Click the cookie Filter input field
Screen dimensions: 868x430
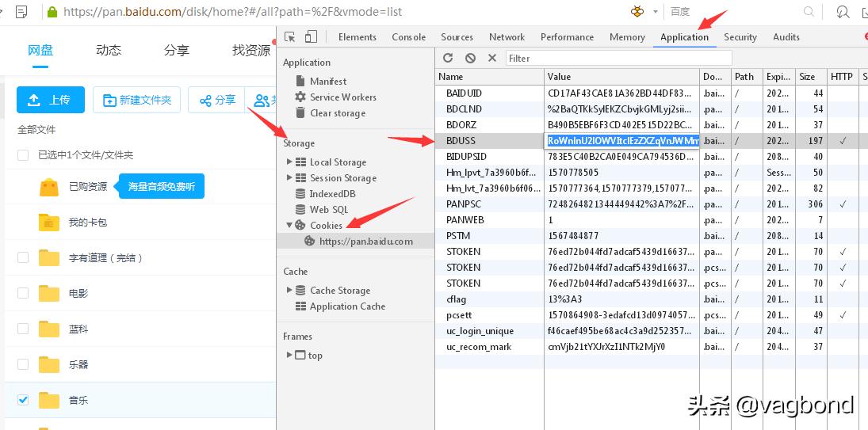point(619,58)
